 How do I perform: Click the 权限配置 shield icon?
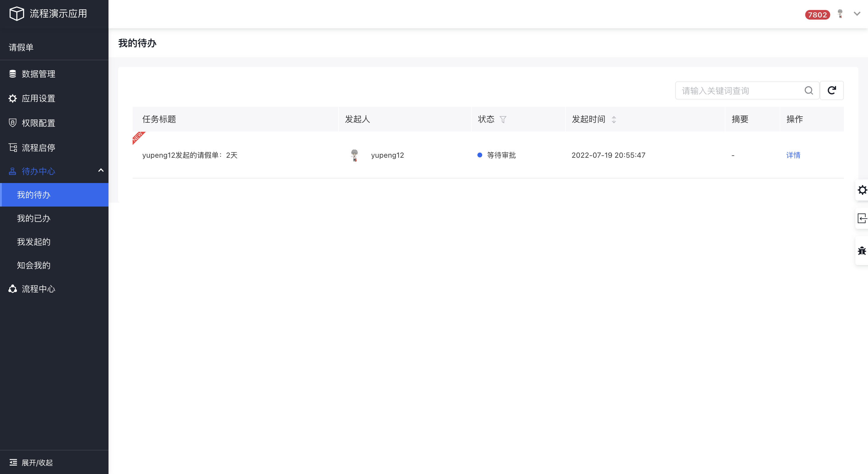13,123
